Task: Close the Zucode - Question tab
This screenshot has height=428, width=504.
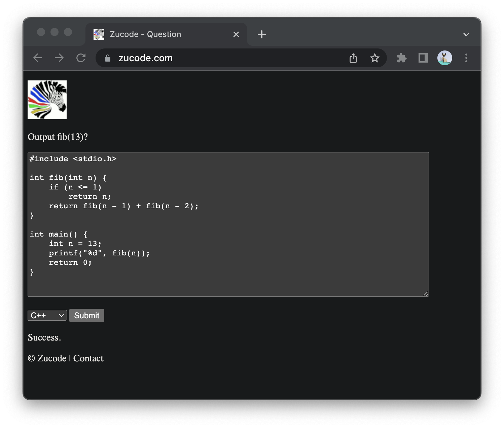Action: click(236, 34)
